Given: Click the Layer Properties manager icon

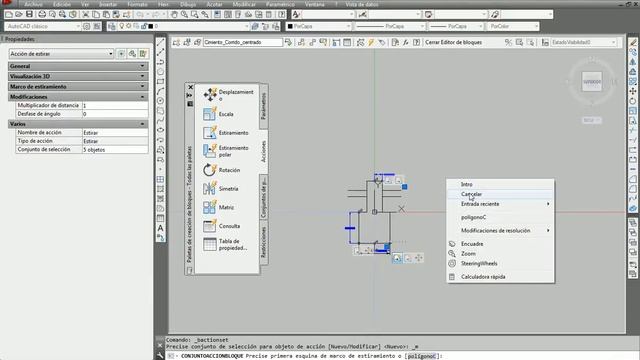Looking at the screenshot, I should point(112,26).
